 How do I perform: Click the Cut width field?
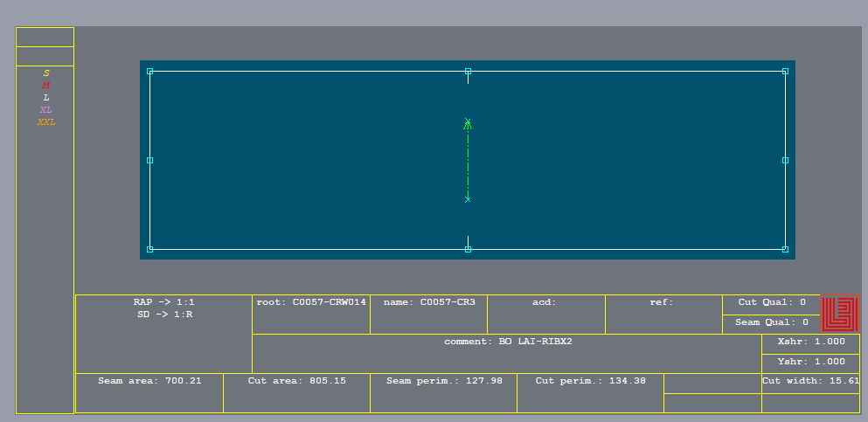point(810,381)
